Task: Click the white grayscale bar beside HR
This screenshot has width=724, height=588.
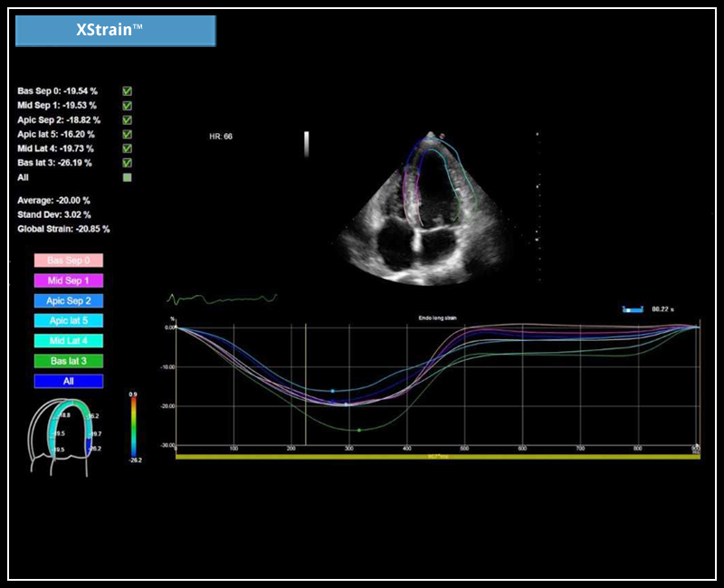Action: coord(306,145)
